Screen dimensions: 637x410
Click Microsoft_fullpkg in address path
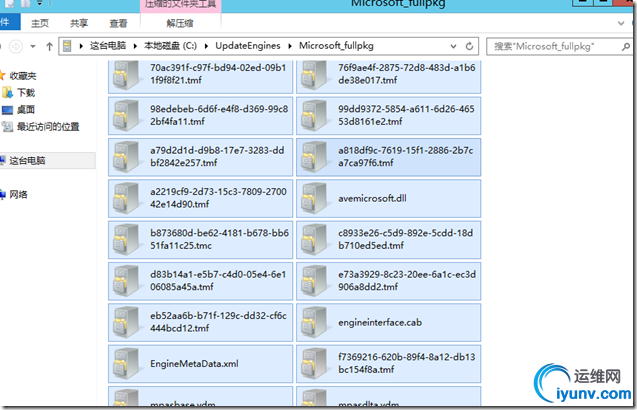[x=336, y=46]
